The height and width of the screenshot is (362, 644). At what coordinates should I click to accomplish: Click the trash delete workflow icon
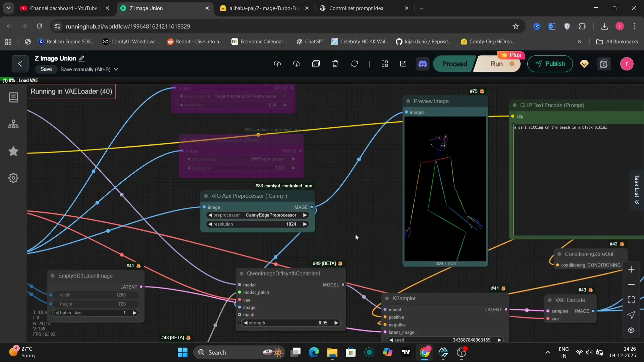(x=335, y=64)
